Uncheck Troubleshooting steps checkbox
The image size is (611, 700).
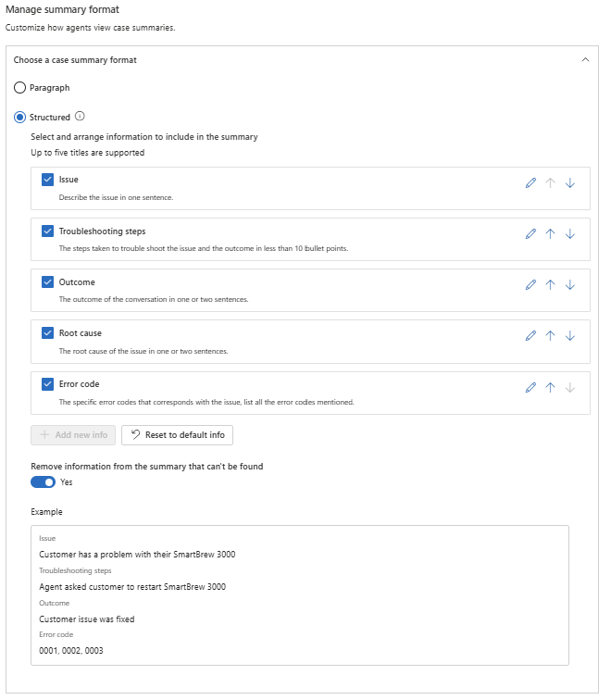click(47, 231)
